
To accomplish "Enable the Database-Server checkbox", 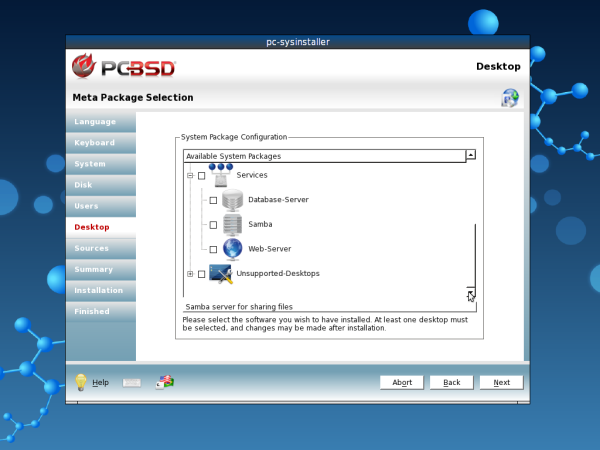I will pyautogui.click(x=213, y=201).
